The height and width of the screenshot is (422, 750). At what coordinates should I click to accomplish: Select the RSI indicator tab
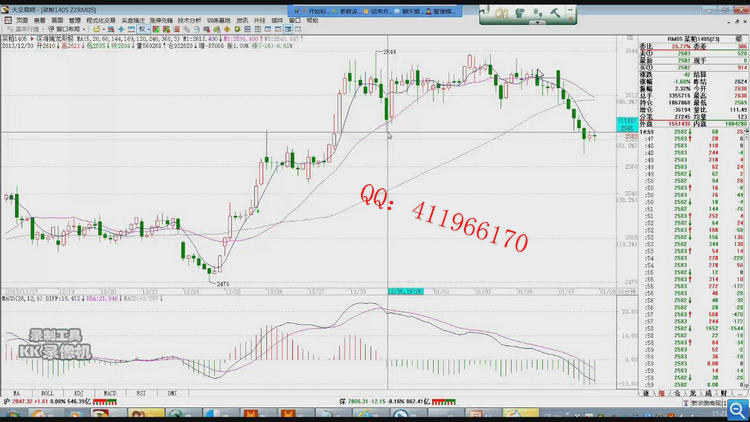(x=141, y=393)
